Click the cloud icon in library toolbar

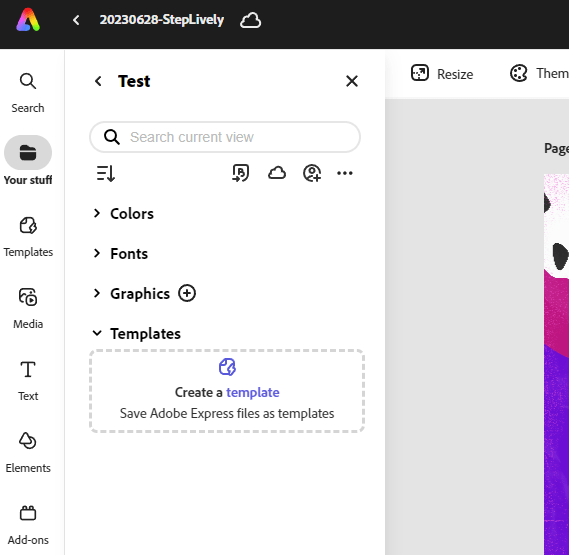277,173
